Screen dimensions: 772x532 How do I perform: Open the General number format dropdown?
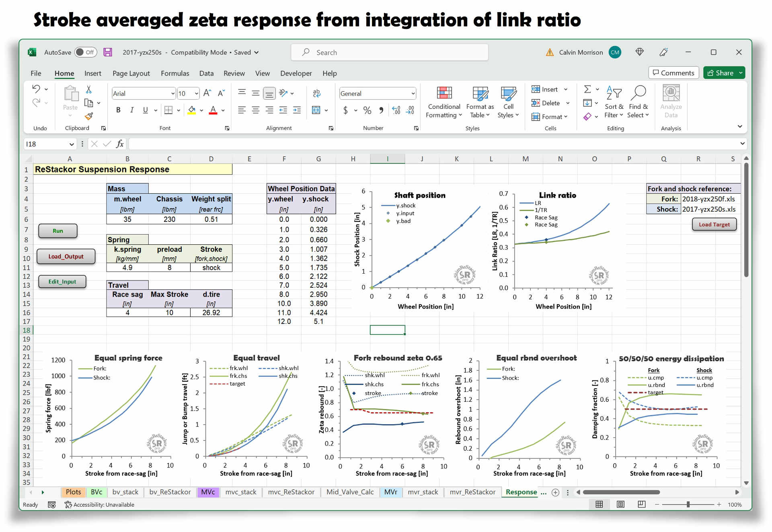tap(413, 94)
